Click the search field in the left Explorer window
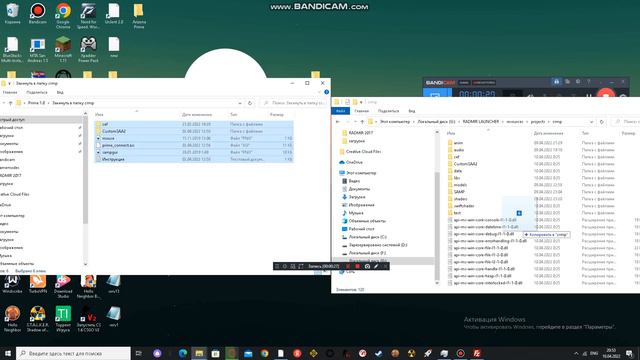Screen dimensions: 640x360 [x=294, y=103]
